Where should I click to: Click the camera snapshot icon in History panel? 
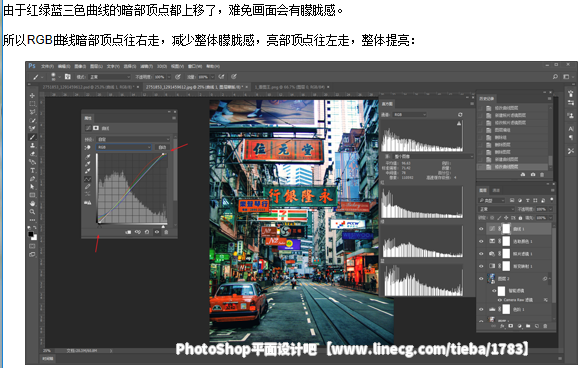[x=533, y=174]
